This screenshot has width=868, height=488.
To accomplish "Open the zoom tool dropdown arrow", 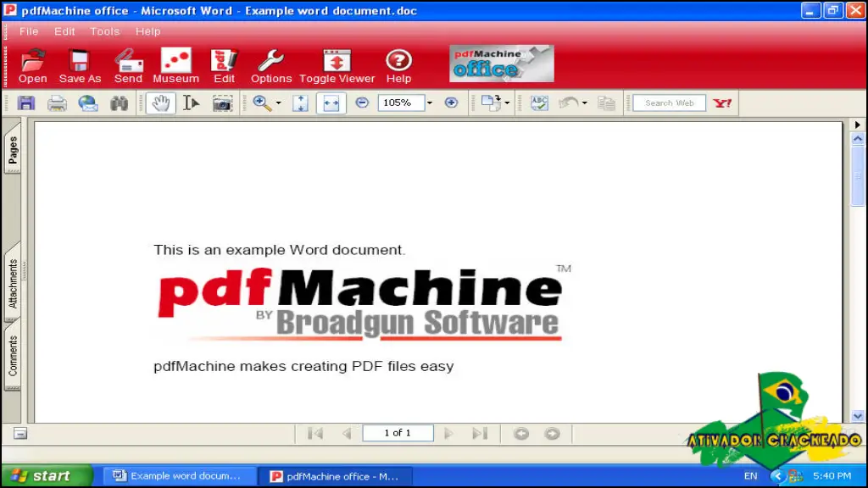I will point(278,103).
